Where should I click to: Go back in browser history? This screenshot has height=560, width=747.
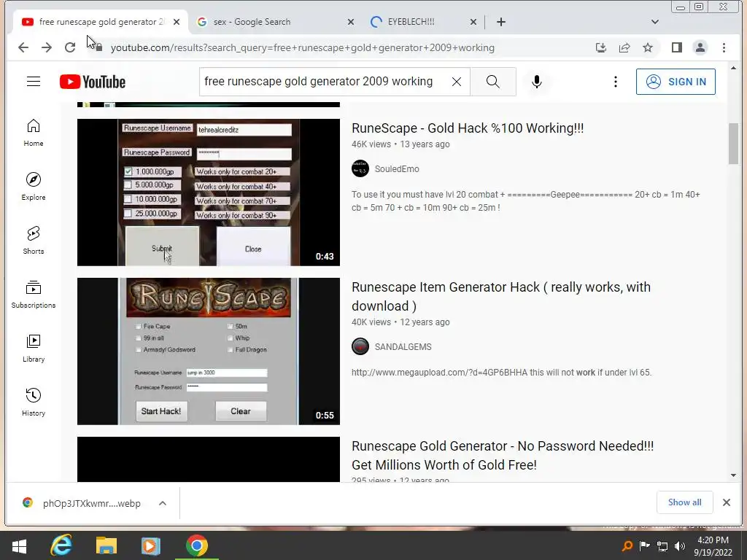pos(23,47)
